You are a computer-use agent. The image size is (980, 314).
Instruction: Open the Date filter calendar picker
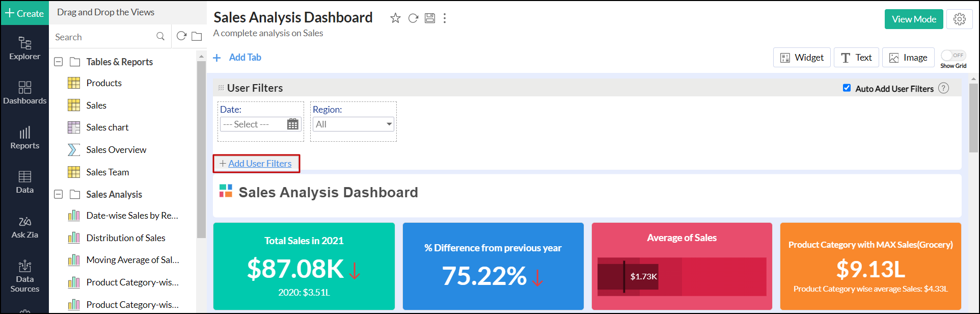pos(293,124)
